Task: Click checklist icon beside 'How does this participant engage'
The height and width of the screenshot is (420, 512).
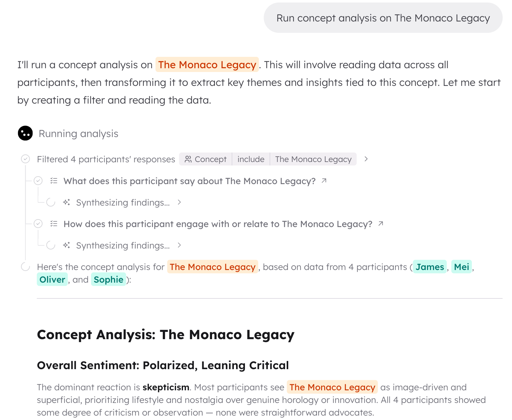Action: (54, 224)
